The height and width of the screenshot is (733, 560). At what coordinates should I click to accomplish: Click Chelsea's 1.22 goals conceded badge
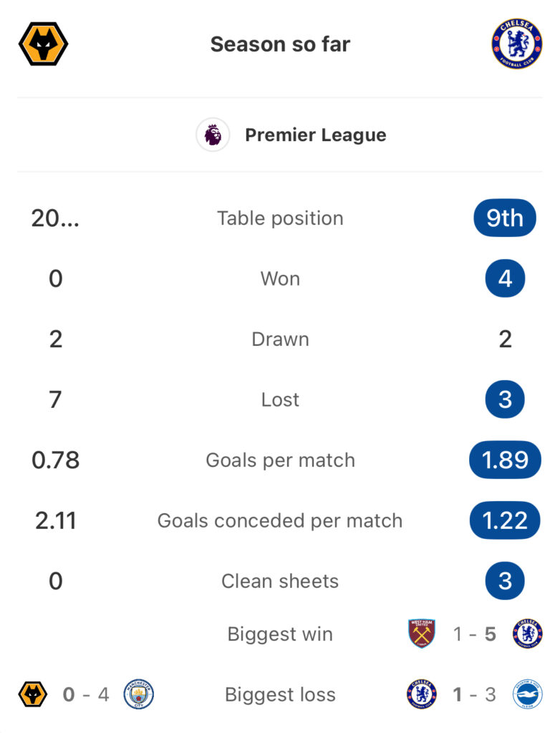pos(505,520)
